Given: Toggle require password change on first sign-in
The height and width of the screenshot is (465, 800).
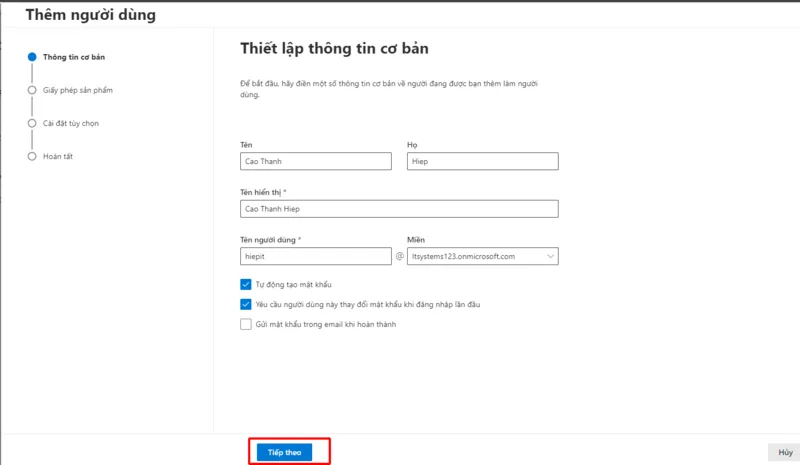Looking at the screenshot, I should click(x=246, y=304).
